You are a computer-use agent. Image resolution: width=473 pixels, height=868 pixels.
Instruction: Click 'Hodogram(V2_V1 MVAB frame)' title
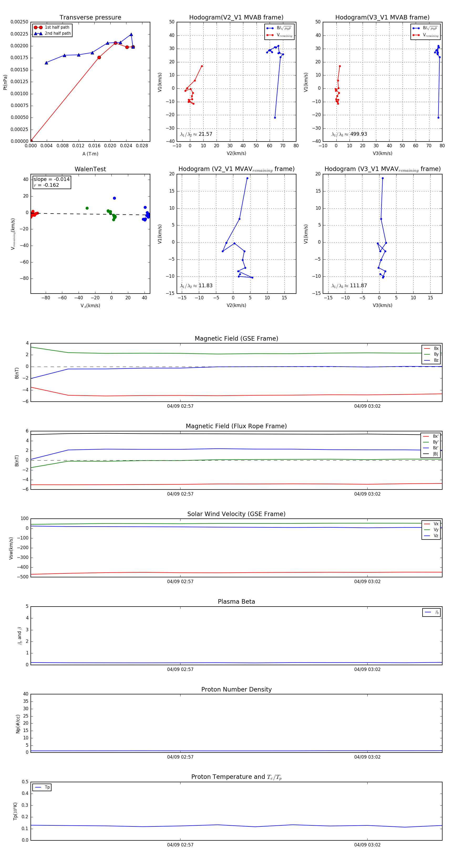click(x=236, y=17)
